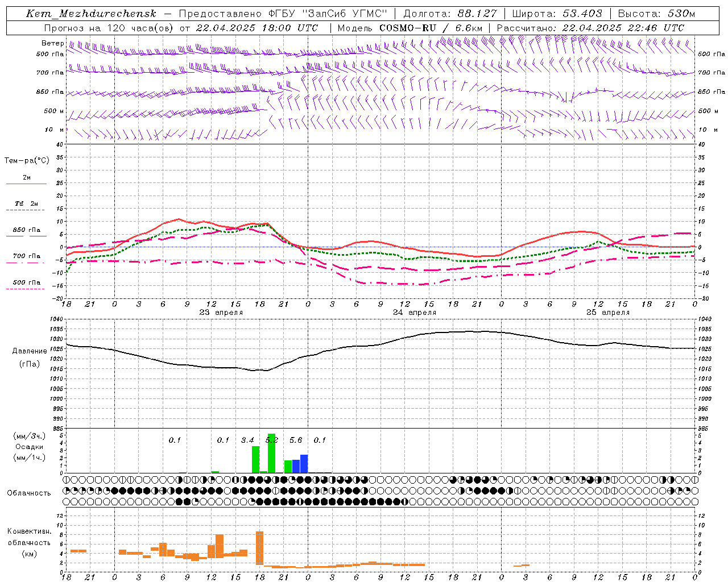The width and height of the screenshot is (728, 582).
Task: Click the 500 м wind level label on left
Action: [54, 111]
